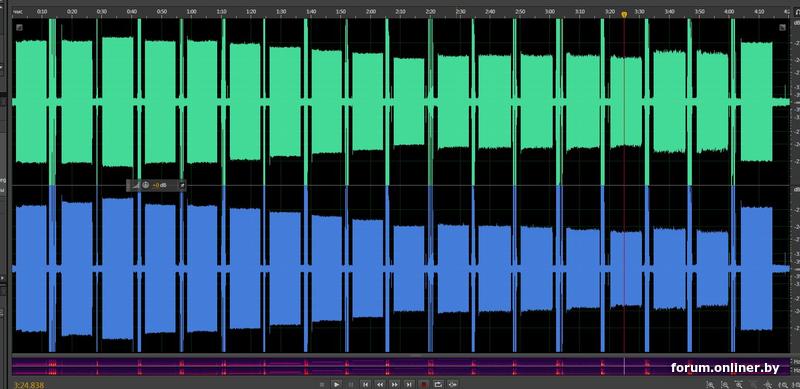The height and width of the screenshot is (389, 800).
Task: Click the HUD fade amplitude icon
Action: click(136, 185)
